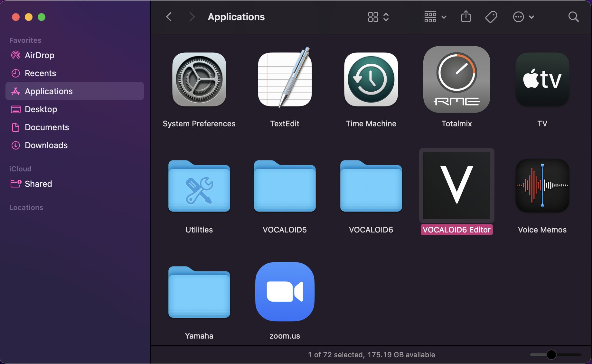Adjust the icon size slider
The height and width of the screenshot is (364, 592).
(551, 354)
